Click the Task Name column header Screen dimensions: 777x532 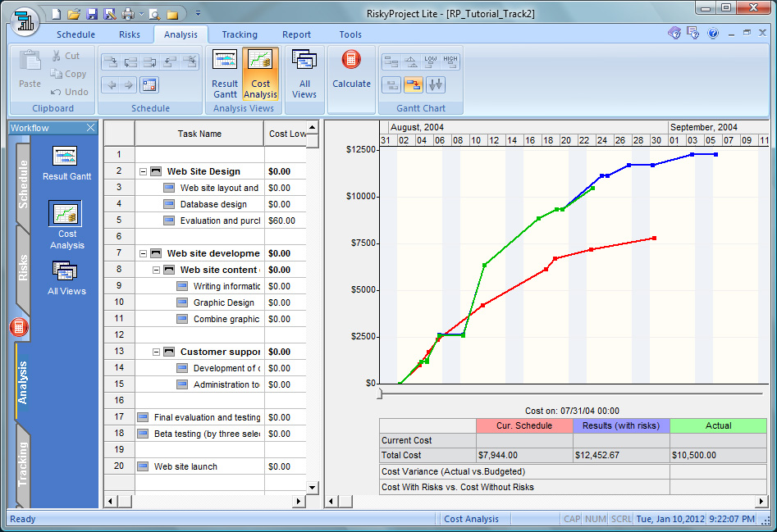coord(199,134)
